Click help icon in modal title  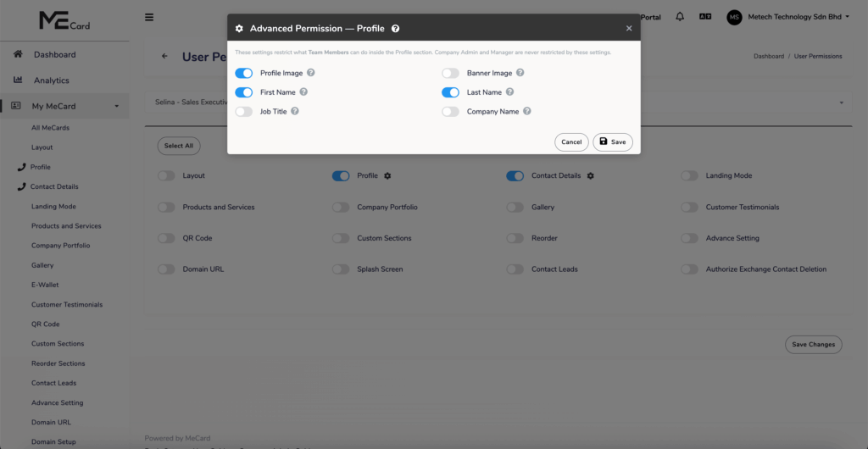point(396,29)
